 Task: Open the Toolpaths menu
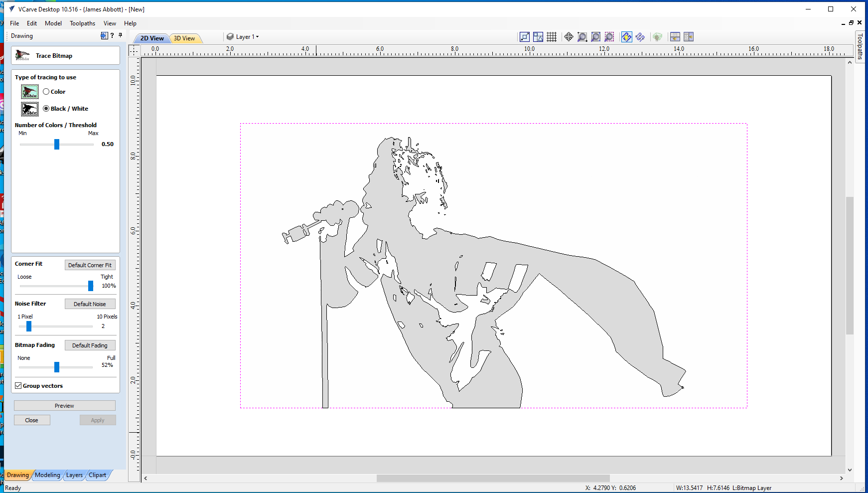(82, 23)
